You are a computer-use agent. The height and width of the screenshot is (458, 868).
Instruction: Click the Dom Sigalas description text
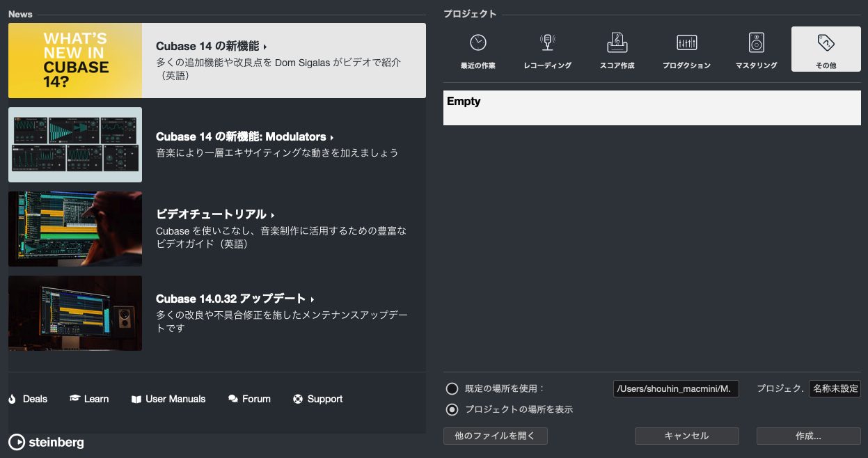pos(278,68)
